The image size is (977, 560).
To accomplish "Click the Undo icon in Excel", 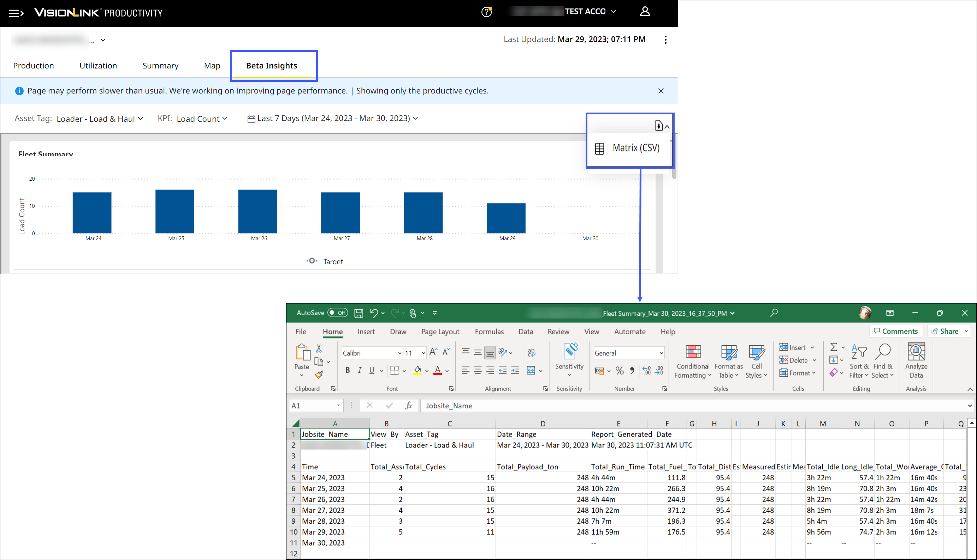I will (373, 313).
